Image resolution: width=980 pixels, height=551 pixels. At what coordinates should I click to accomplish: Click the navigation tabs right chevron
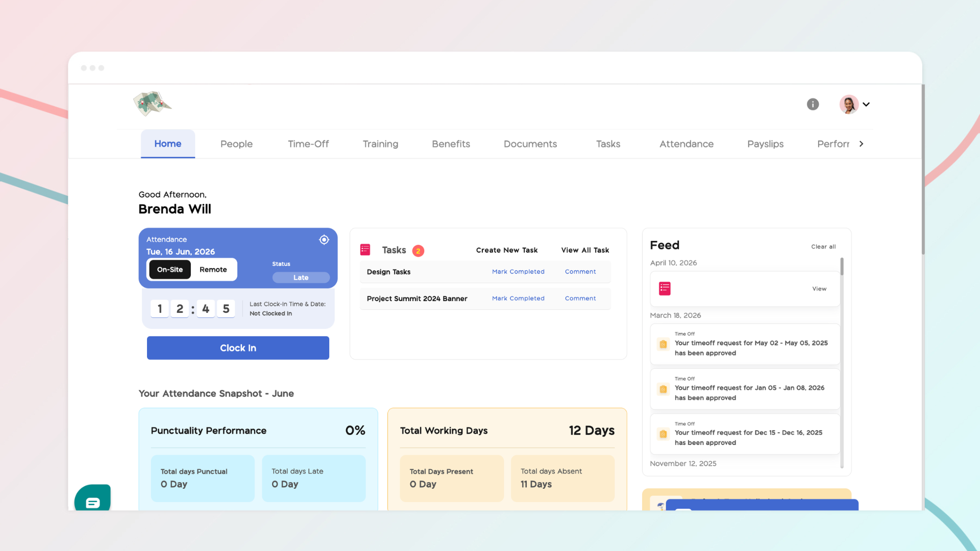(x=861, y=144)
